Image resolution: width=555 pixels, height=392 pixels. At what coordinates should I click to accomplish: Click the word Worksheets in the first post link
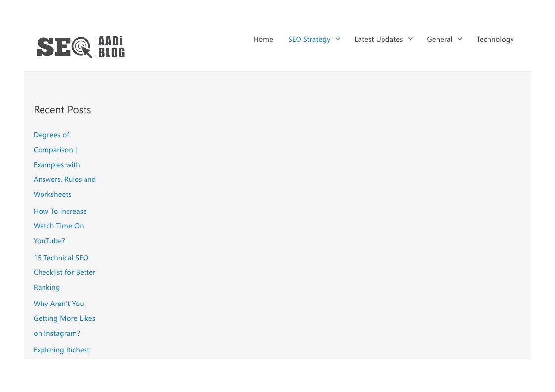(x=52, y=194)
